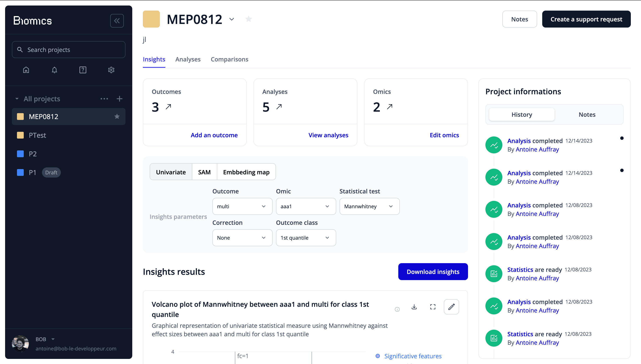Add a new project with plus icon
641x364 pixels.
tap(120, 99)
